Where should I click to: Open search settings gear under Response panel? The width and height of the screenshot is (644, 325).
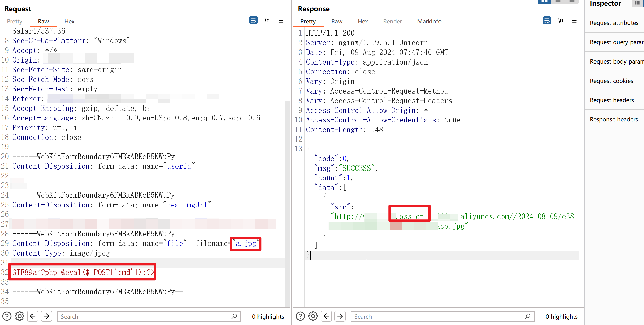click(x=313, y=316)
